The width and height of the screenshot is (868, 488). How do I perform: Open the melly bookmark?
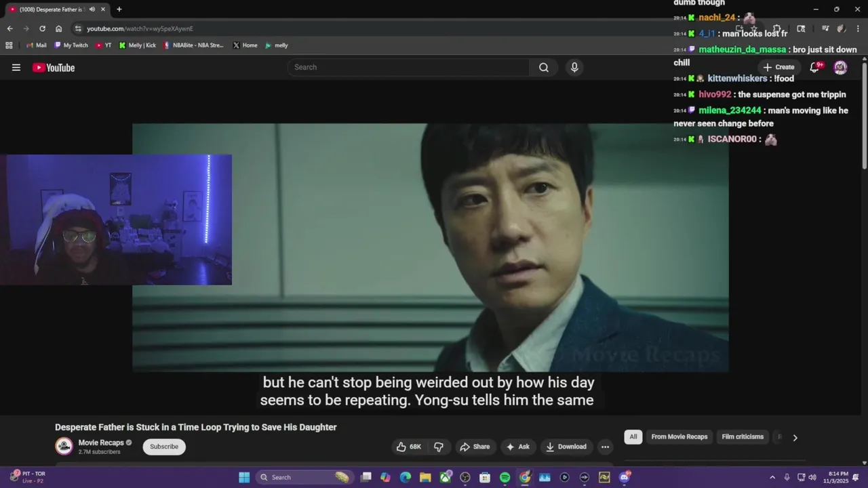(277, 45)
